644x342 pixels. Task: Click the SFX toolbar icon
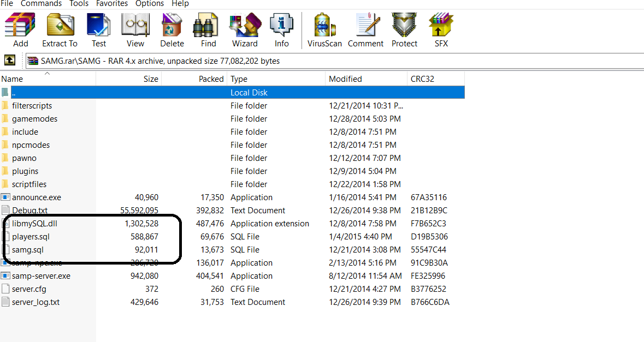(441, 25)
